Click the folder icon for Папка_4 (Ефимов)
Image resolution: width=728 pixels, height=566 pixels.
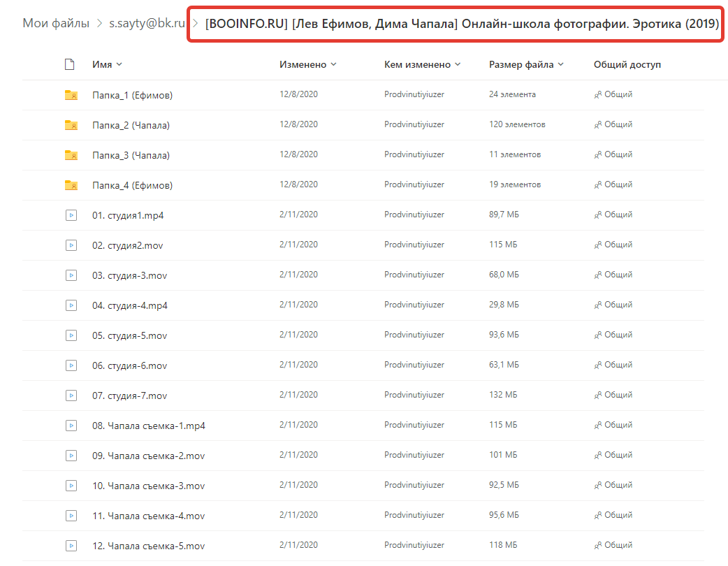pyautogui.click(x=71, y=185)
